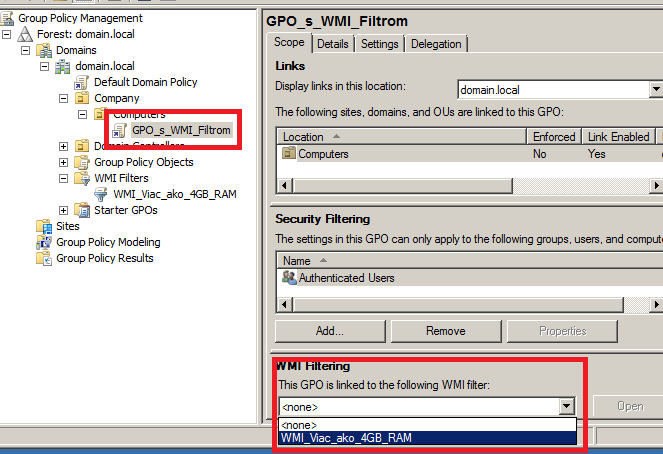Viewport: 663px width, 454px height.
Task: Sort Security Filtering by Name column header
Action: pos(469,261)
